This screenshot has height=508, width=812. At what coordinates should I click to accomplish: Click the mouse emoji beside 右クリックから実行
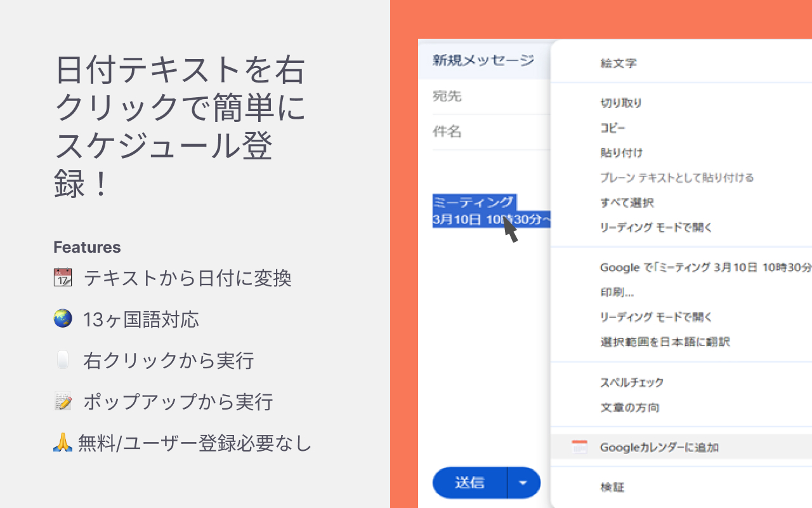coord(63,360)
